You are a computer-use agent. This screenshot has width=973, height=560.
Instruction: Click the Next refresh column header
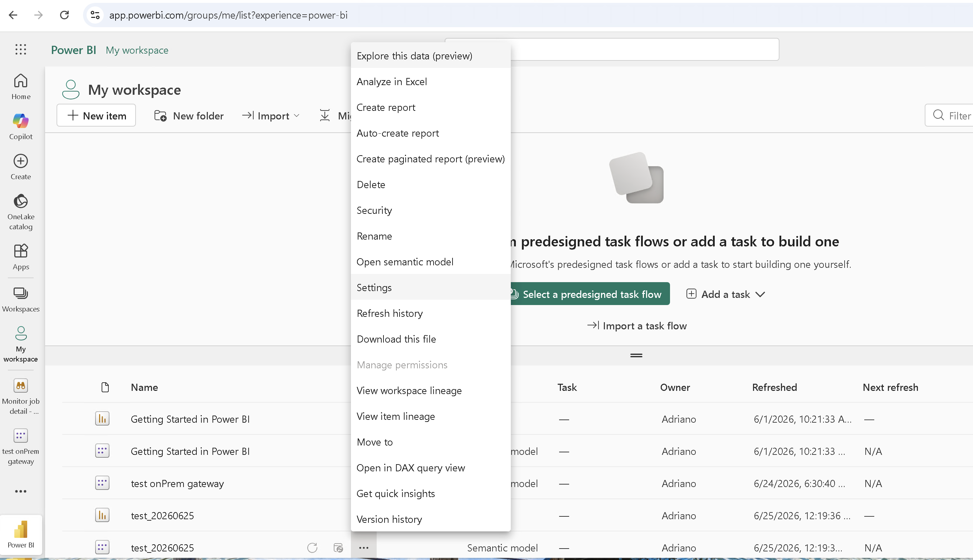(890, 387)
